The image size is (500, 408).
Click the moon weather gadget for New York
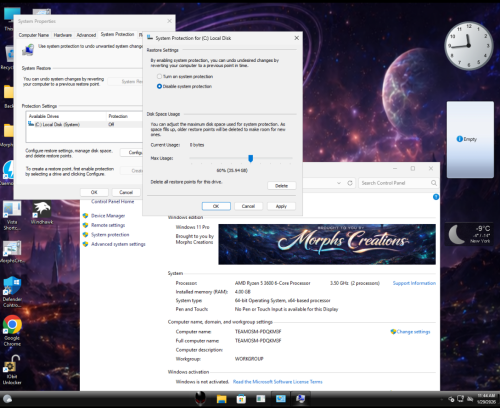469,234
